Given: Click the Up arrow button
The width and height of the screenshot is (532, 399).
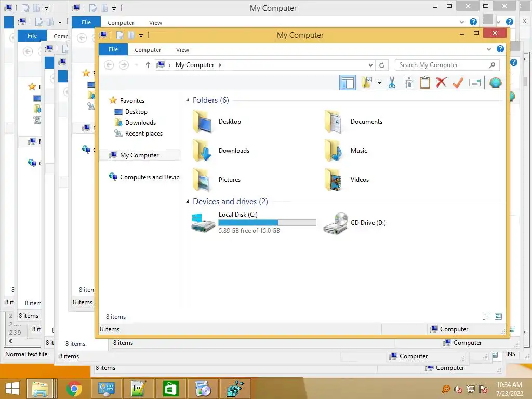Looking at the screenshot, I should point(148,65).
